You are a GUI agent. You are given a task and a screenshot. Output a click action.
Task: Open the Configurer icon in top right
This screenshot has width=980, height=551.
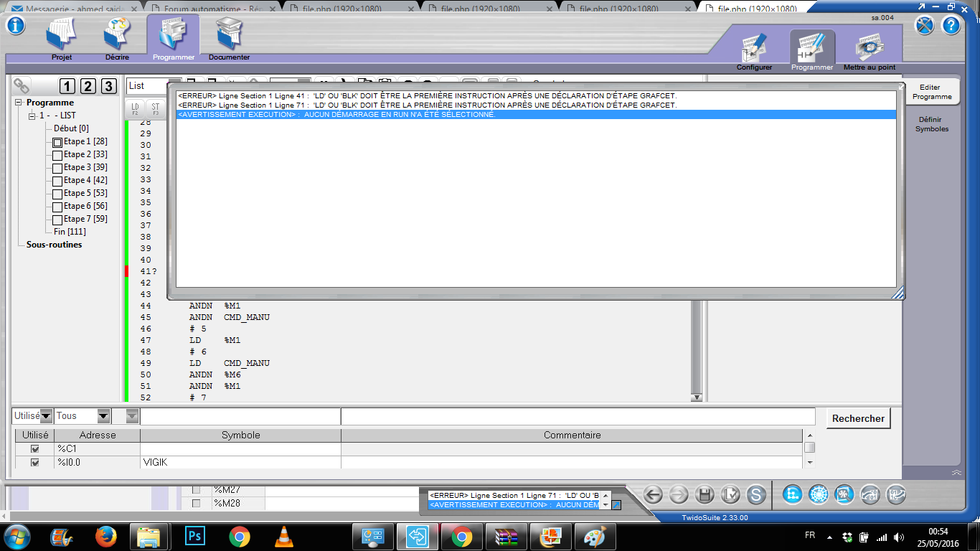[x=754, y=50]
